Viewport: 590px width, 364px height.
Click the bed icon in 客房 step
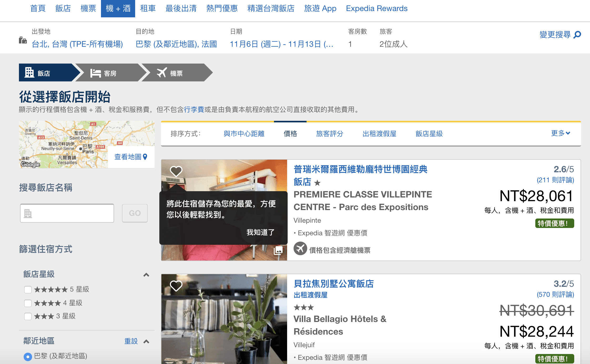[x=95, y=73]
